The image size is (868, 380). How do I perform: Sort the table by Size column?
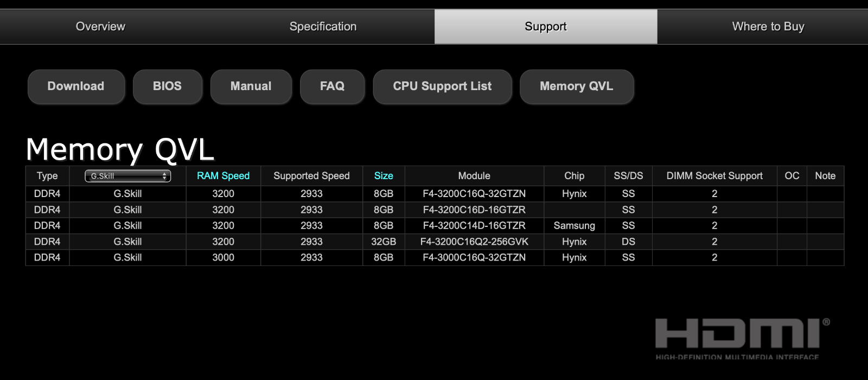(384, 176)
